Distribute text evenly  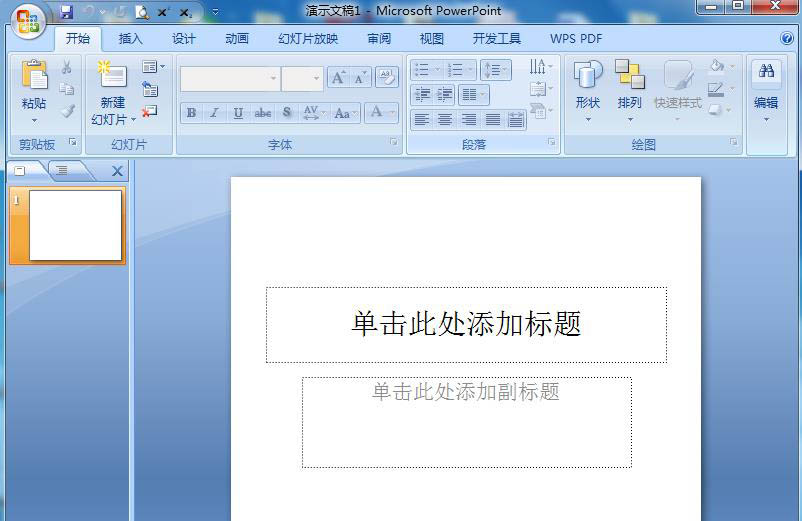click(x=516, y=120)
